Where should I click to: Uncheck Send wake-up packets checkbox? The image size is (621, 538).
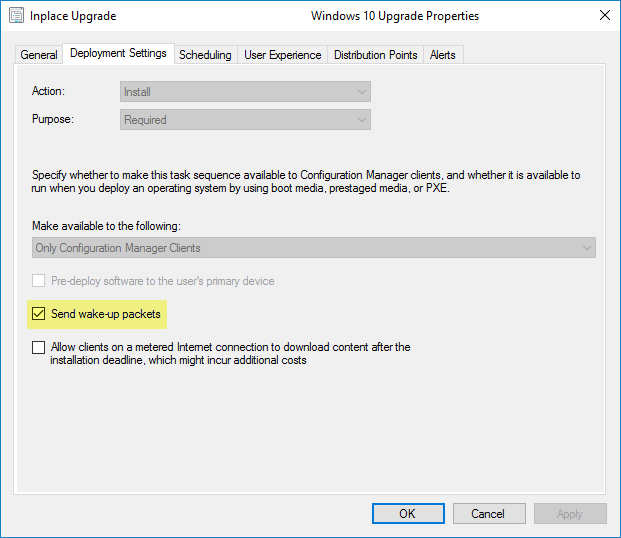click(x=38, y=314)
